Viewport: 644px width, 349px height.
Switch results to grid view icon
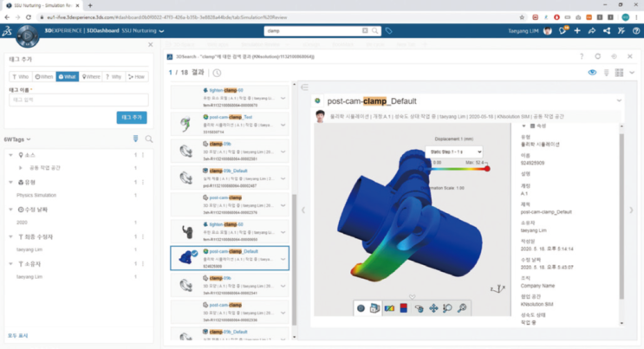tap(619, 73)
